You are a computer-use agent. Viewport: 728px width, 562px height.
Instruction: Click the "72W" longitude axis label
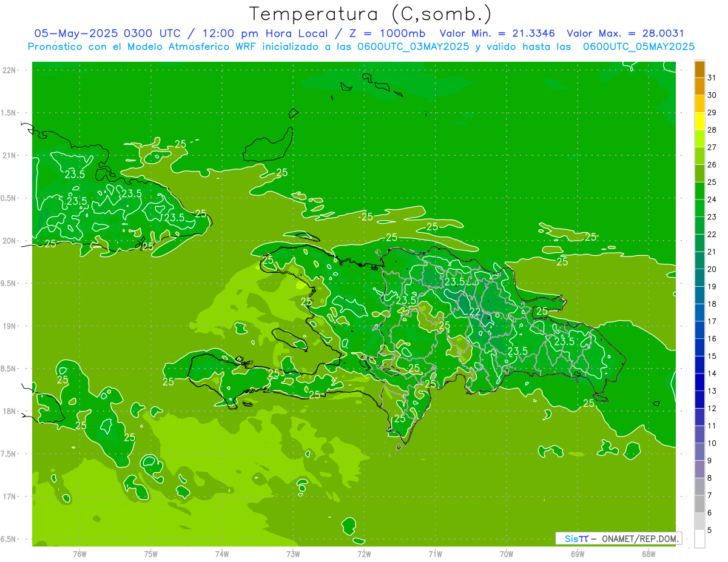point(364,554)
